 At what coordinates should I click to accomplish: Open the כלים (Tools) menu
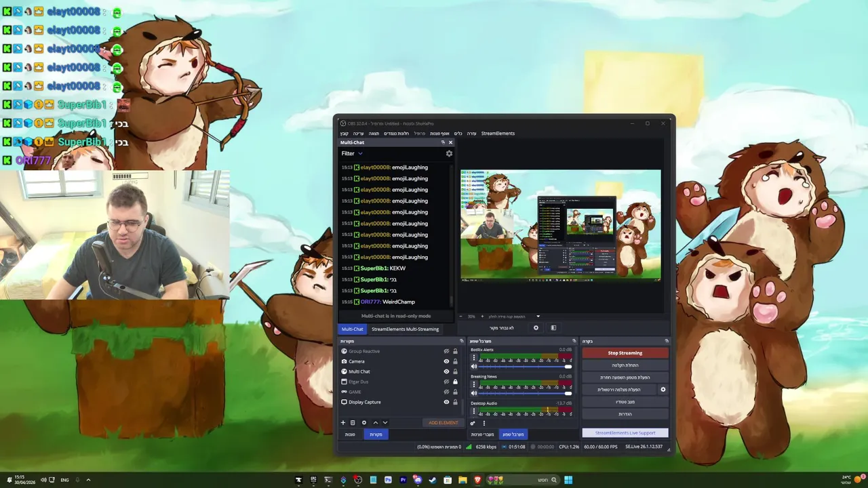[458, 134]
